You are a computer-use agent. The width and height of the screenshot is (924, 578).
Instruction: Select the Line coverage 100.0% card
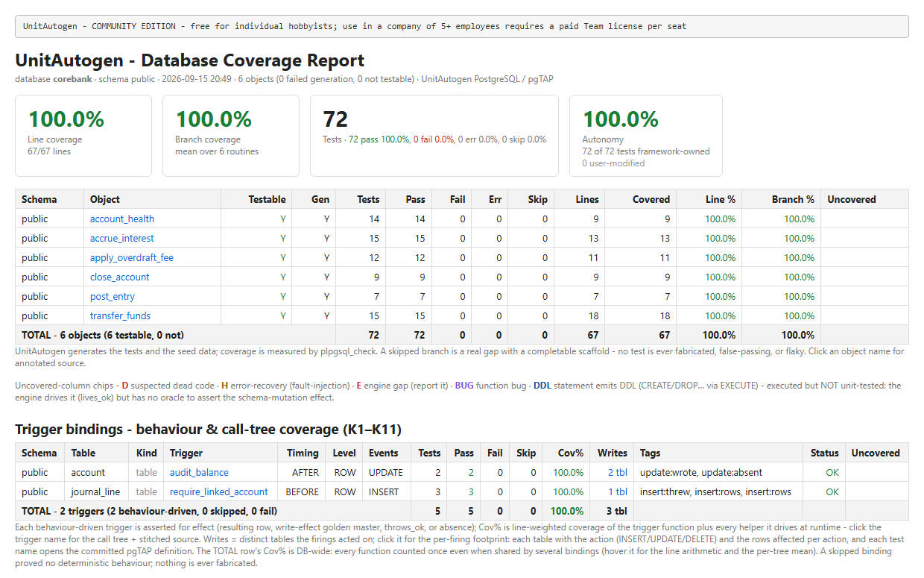[83, 136]
